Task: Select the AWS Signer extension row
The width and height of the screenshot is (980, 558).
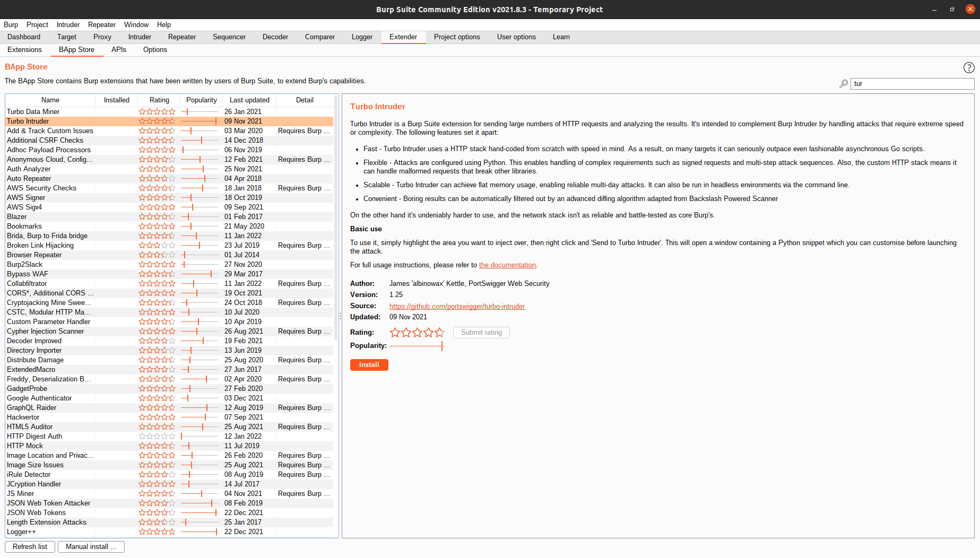Action: click(169, 198)
